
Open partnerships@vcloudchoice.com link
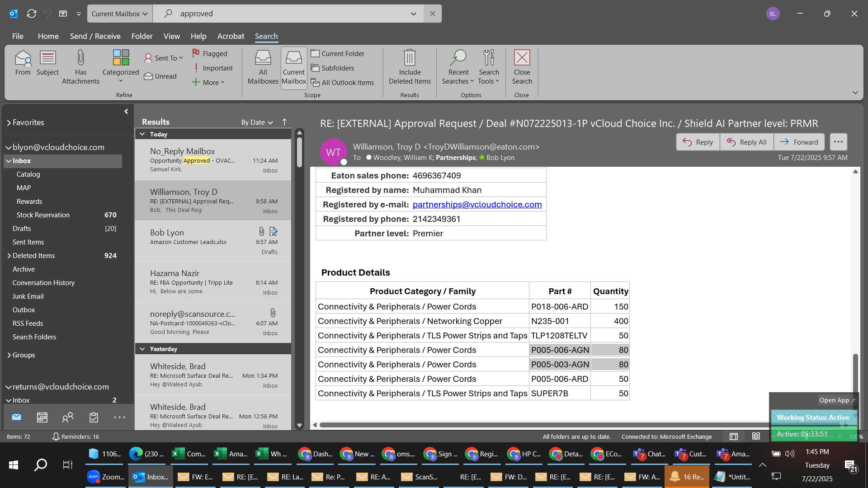(x=477, y=204)
